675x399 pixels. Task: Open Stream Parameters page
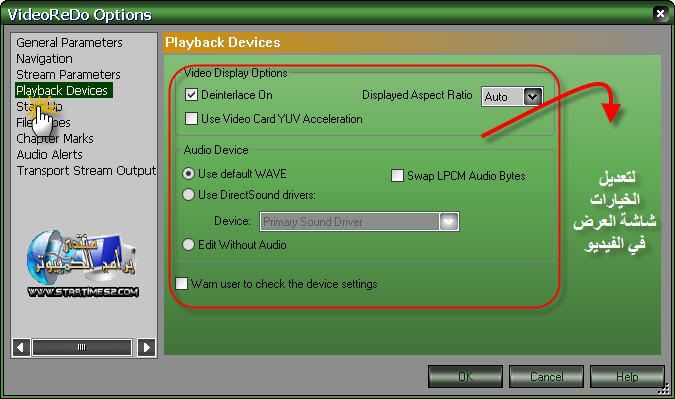coord(68,74)
